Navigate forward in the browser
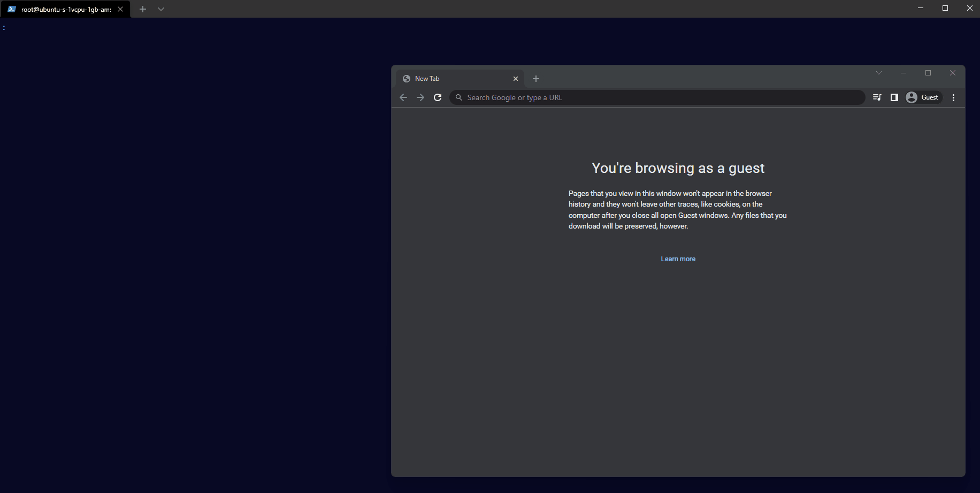This screenshot has height=493, width=980. (420, 97)
